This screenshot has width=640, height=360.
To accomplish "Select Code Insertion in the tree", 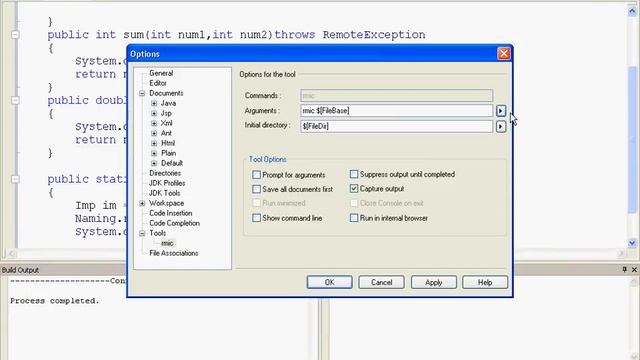I will pyautogui.click(x=171, y=213).
